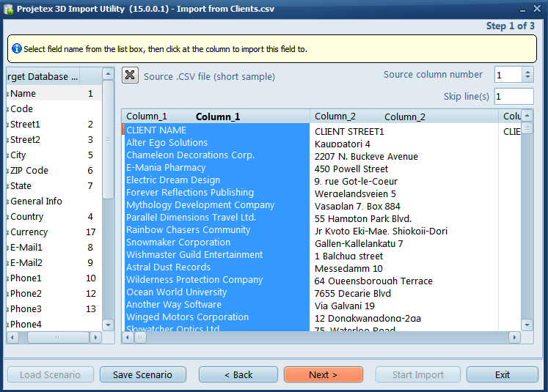Decrease the Source column number with down arrow
The width and height of the screenshot is (548, 392).
point(527,78)
